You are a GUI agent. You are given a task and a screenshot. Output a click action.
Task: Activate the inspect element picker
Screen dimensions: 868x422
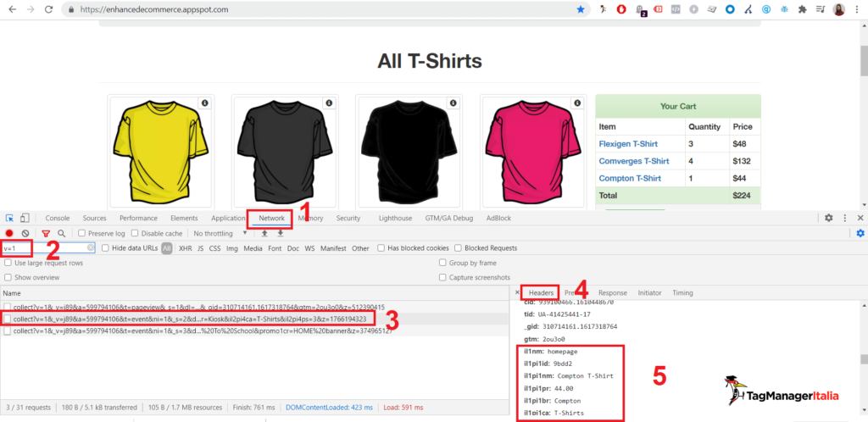(9, 218)
